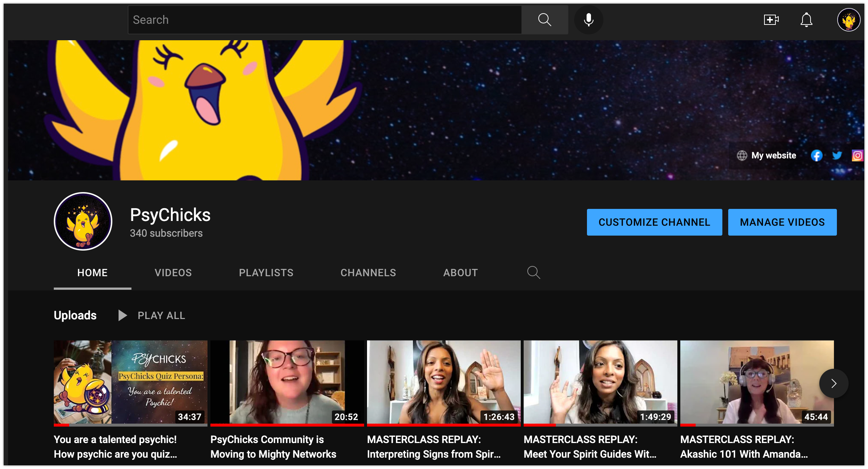Show next uploads with right chevron
Viewport: 868px width, 469px height.
click(x=834, y=383)
